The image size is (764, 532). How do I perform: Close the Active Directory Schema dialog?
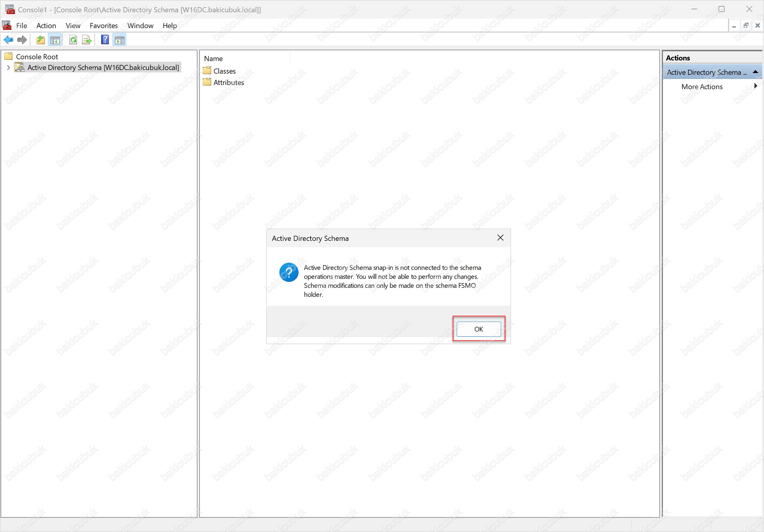500,238
